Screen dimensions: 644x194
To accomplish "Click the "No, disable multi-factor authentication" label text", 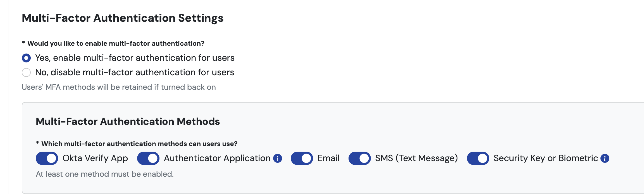I will point(135,72).
